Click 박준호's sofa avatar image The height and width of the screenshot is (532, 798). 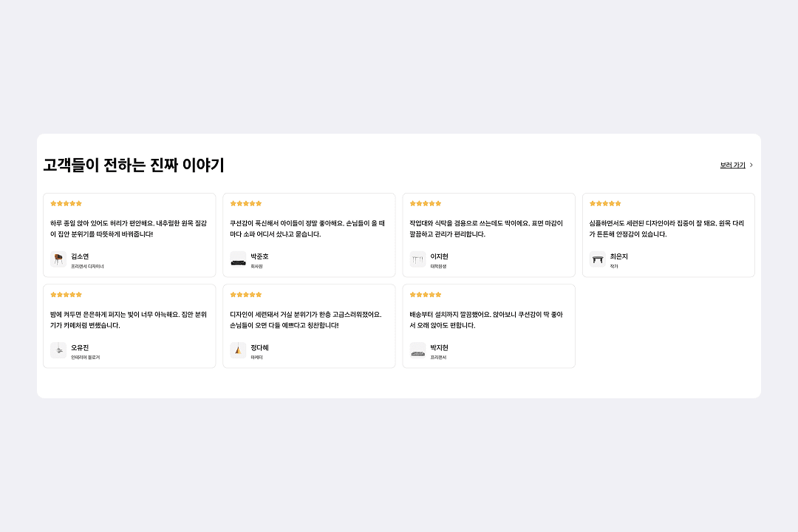pos(237,259)
